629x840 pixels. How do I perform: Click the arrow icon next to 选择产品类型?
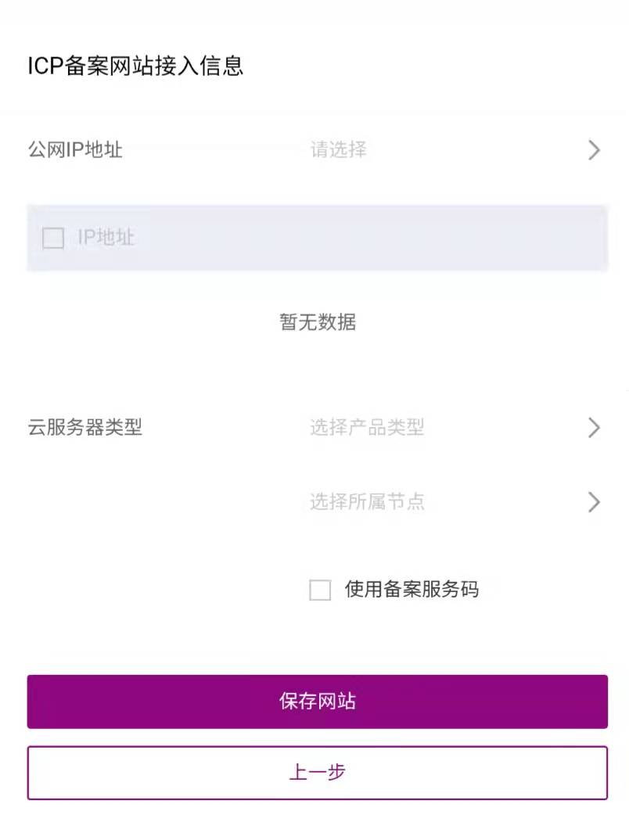point(594,428)
